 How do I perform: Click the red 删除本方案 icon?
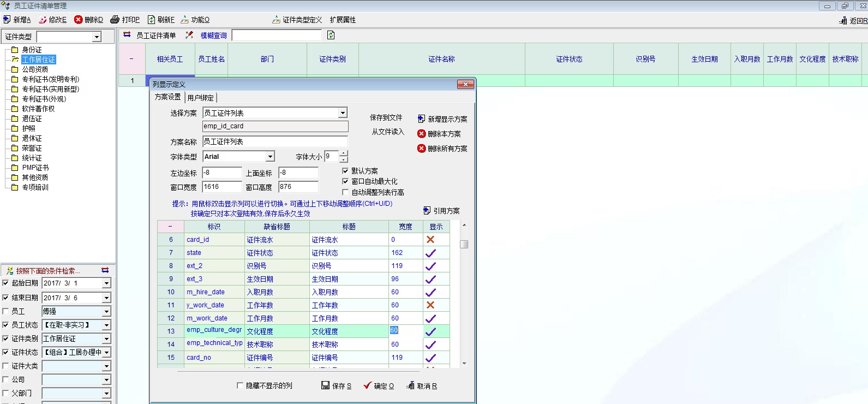421,134
